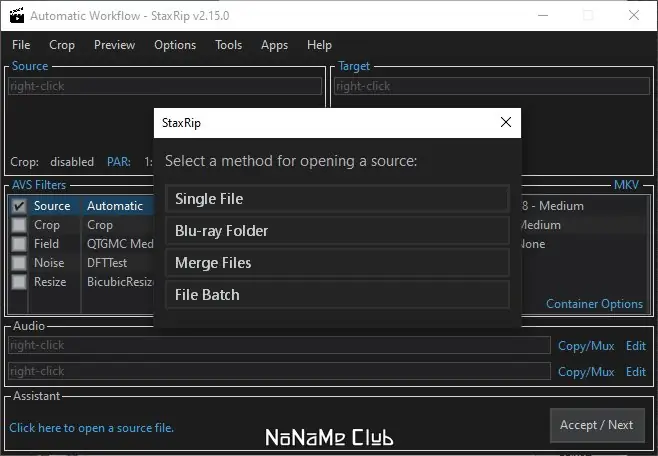Click the second Audio track input field
Screen dimensions: 658x456
pos(279,371)
